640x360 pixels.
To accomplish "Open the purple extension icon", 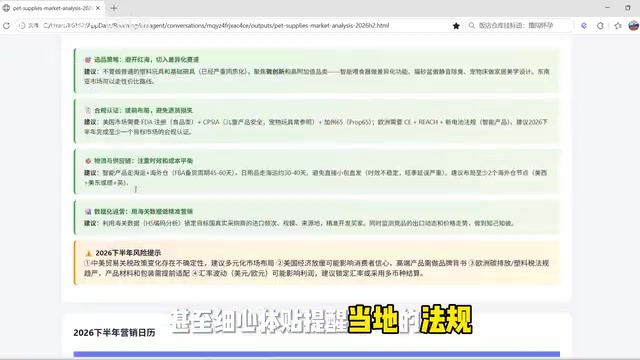I will (x=584, y=25).
